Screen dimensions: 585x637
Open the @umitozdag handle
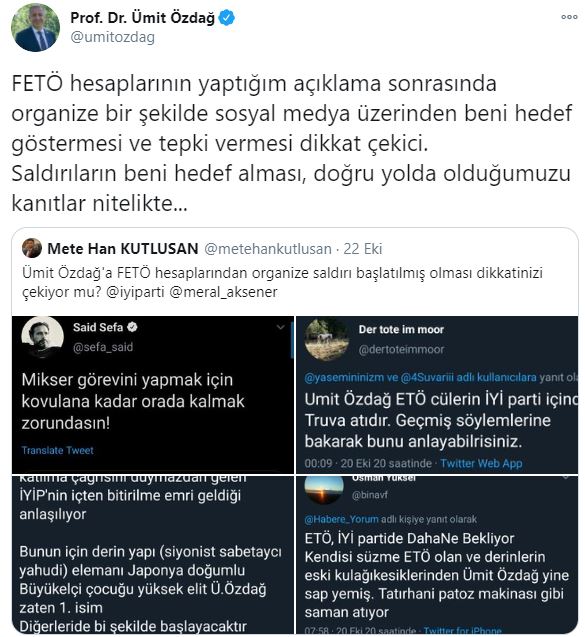113,37
